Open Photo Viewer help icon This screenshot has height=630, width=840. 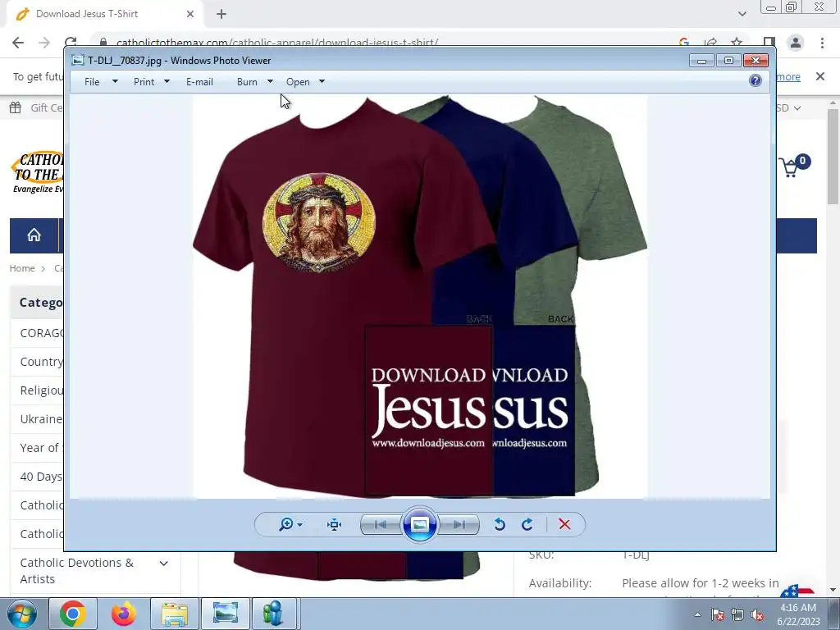click(x=756, y=80)
